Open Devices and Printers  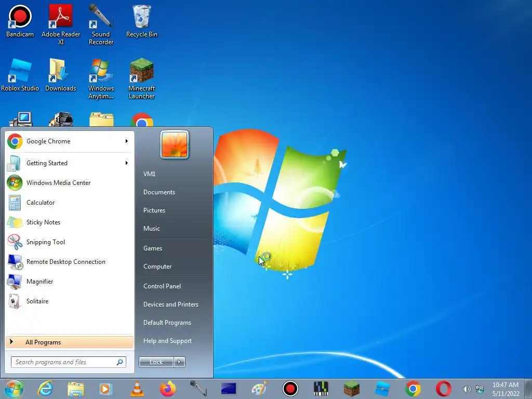[171, 304]
